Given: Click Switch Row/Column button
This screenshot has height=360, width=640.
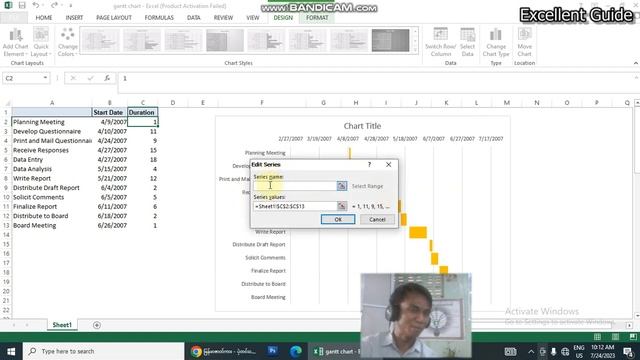Looking at the screenshot, I should coord(440,42).
